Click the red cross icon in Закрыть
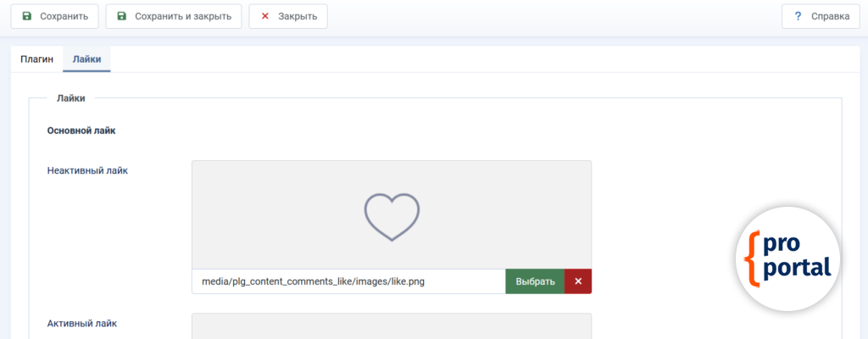Screen dimensions: 868x339 coord(265,16)
